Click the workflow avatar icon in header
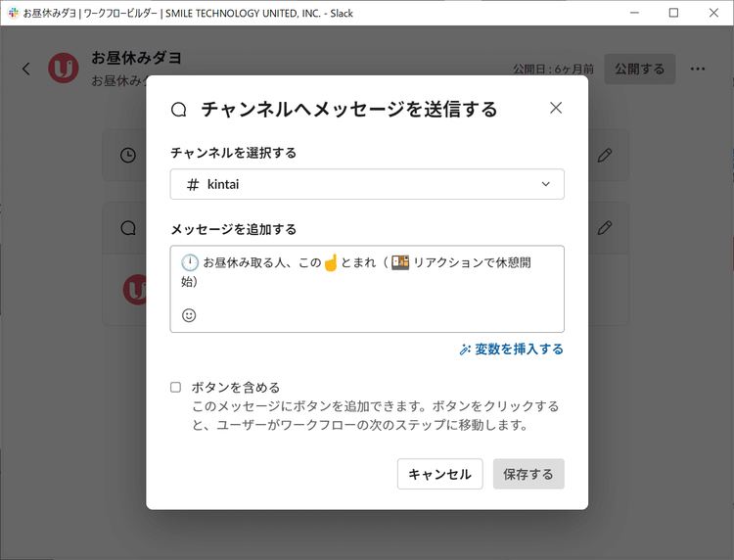The image size is (734, 560). pos(64,68)
